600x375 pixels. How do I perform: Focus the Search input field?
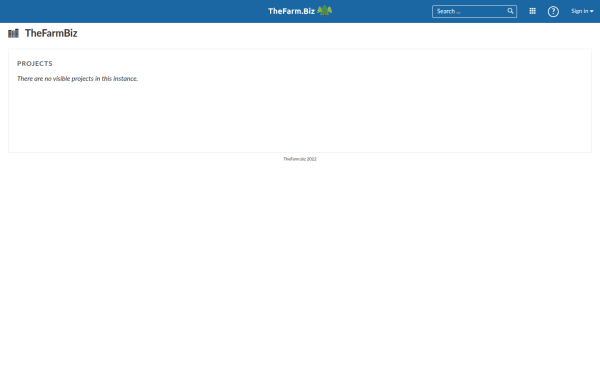474,11
